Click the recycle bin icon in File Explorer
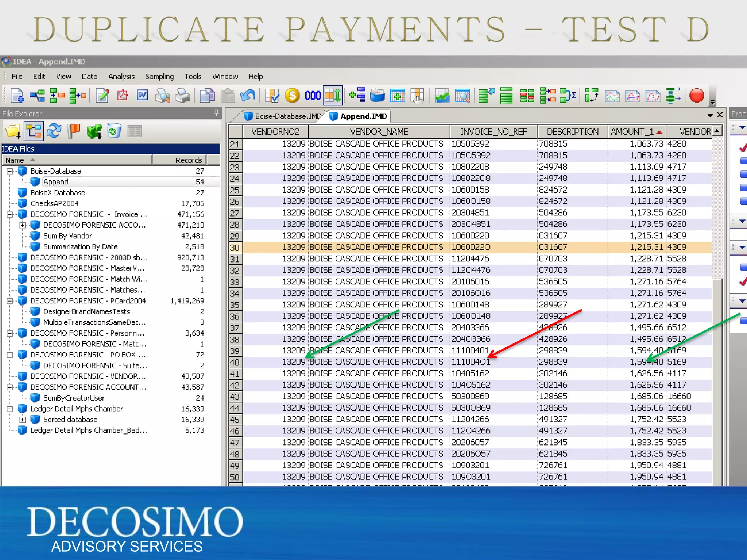Viewport: 747px width, 560px height. [114, 131]
